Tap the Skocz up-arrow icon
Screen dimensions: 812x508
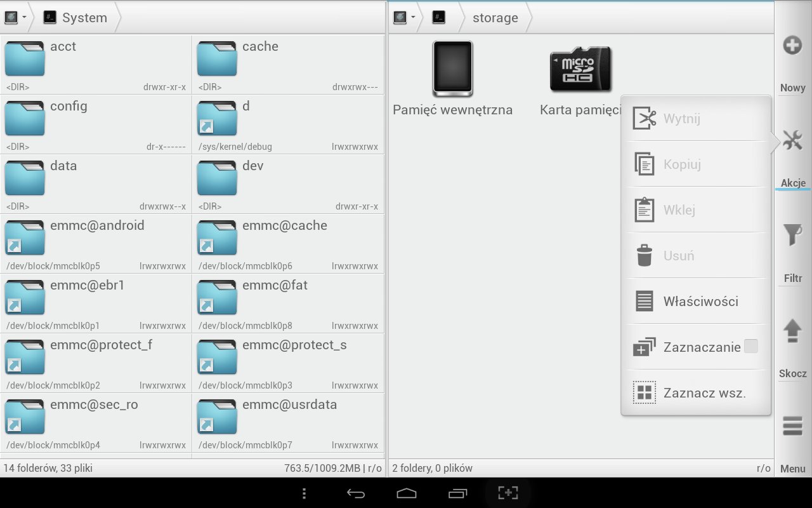(792, 331)
